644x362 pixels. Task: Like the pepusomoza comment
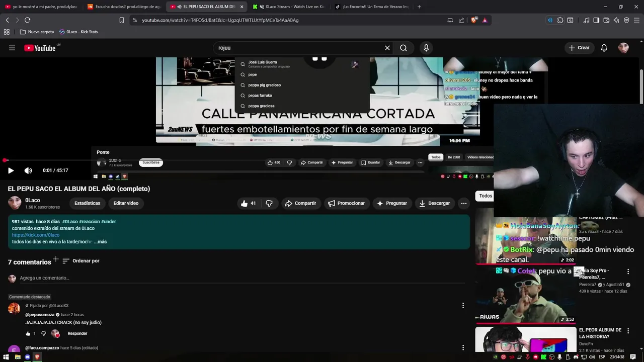click(28, 333)
